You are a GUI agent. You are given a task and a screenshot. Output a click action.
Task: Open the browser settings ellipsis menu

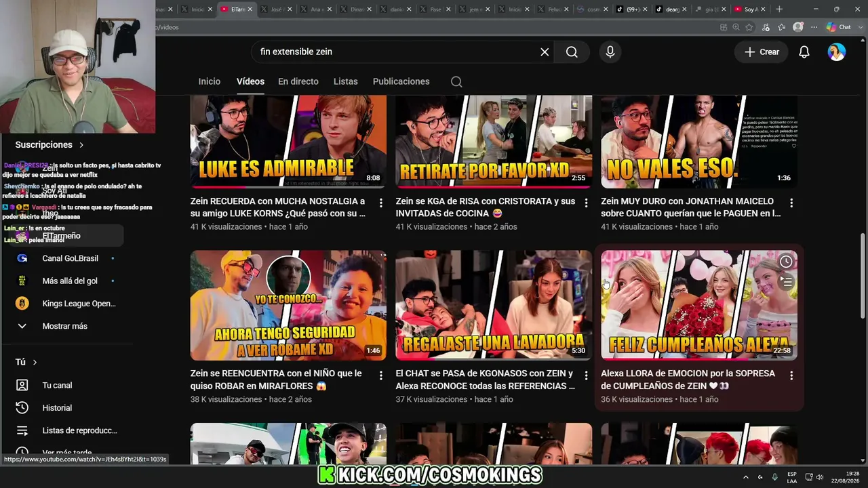pos(813,27)
